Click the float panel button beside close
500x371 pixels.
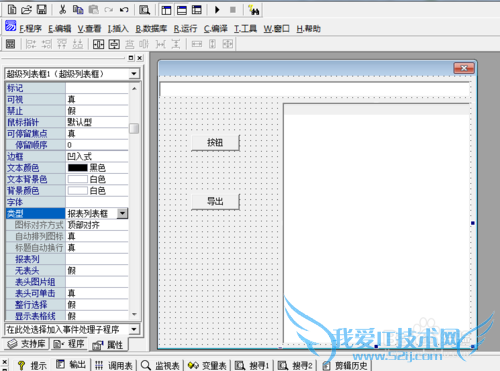pos(131,58)
